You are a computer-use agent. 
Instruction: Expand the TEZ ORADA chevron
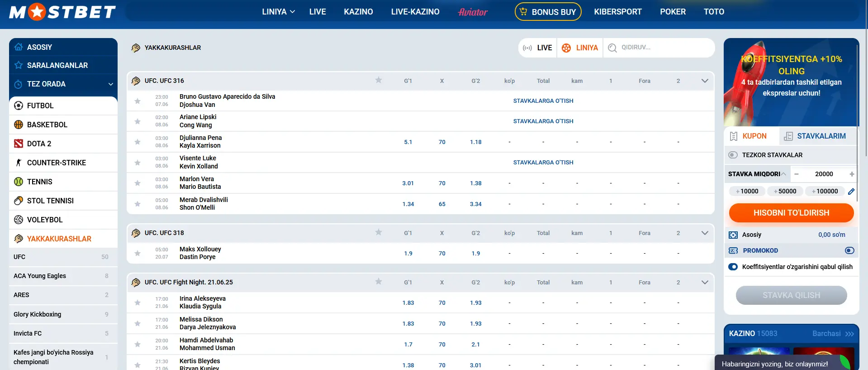(111, 84)
